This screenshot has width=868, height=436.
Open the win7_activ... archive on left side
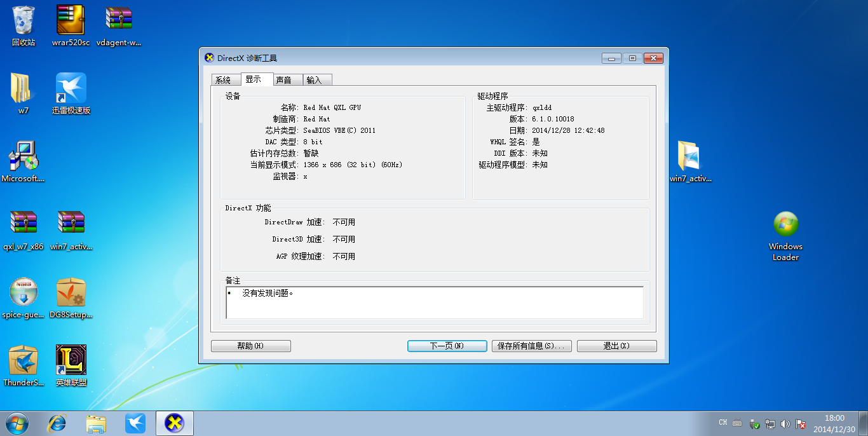(71, 229)
